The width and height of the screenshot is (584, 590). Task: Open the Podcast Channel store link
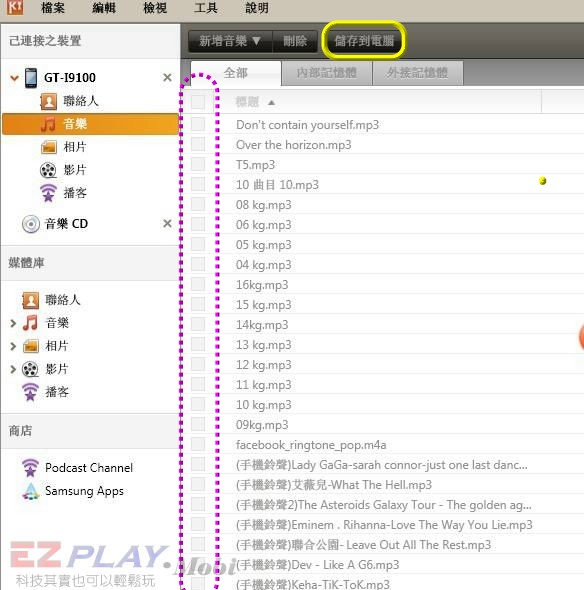click(89, 468)
